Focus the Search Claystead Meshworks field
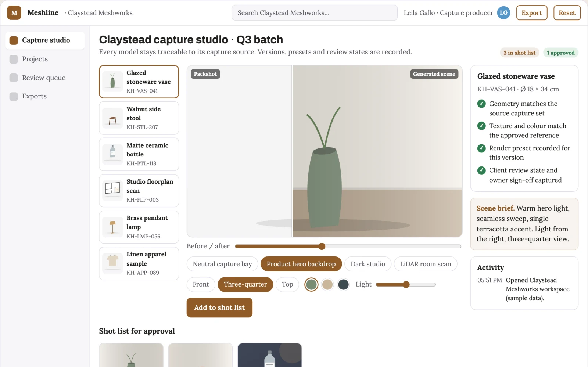Image resolution: width=588 pixels, height=367 pixels. 315,13
